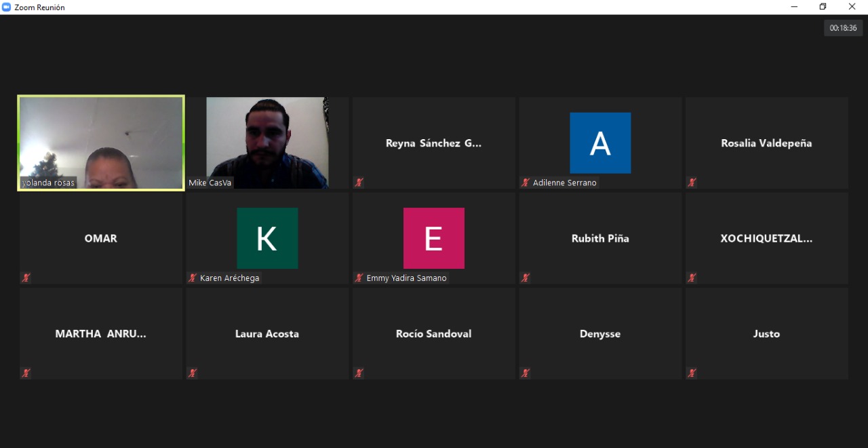Click the muted mic icon on Justo's tile
The height and width of the screenshot is (448, 868).
(x=692, y=373)
